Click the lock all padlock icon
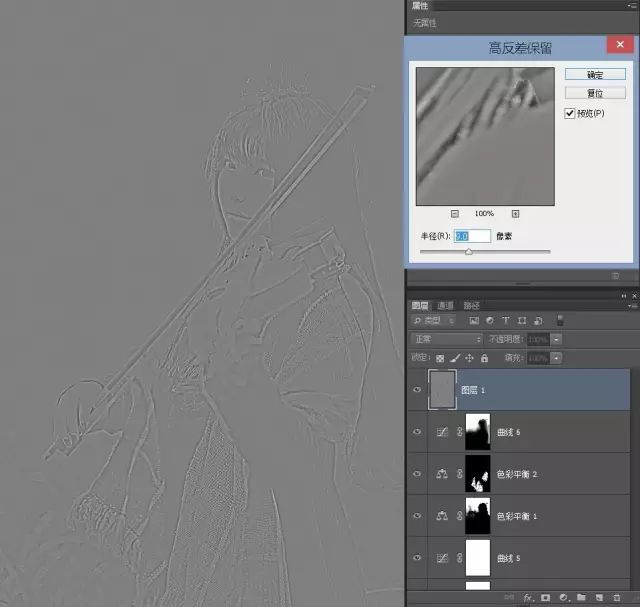This screenshot has height=607, width=640. tap(485, 358)
